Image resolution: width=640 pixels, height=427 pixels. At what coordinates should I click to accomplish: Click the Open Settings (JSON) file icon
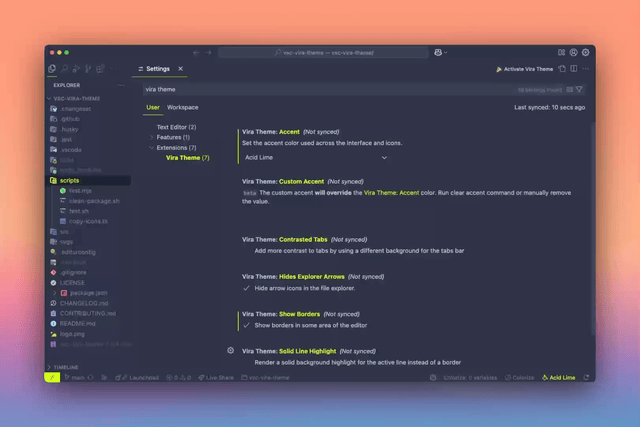click(562, 69)
